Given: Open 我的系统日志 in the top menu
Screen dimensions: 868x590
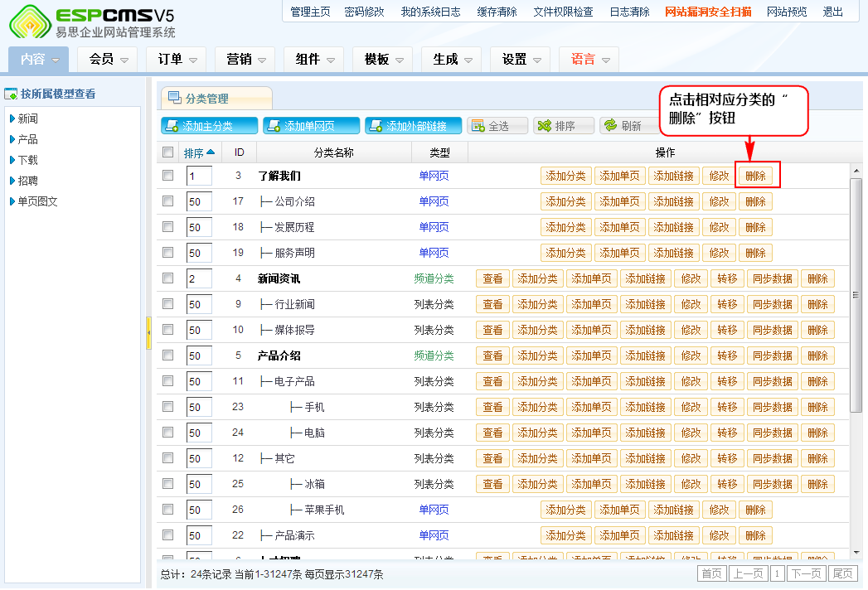Looking at the screenshot, I should coord(430,12).
